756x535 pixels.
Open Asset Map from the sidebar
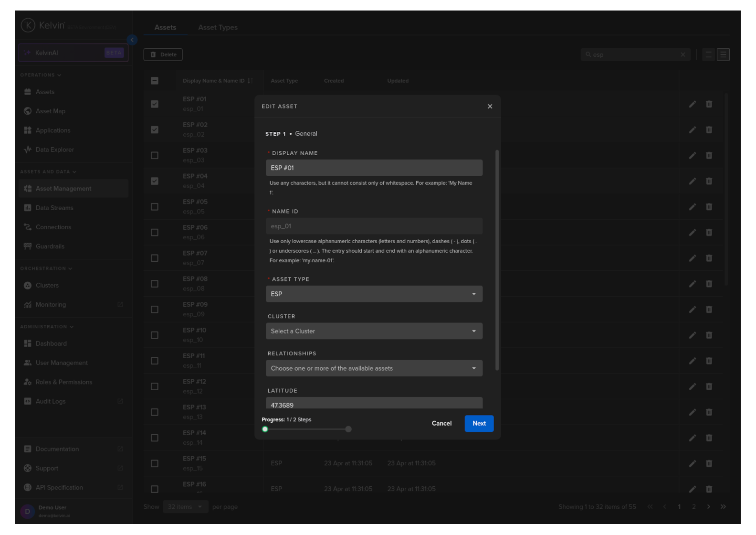click(50, 111)
